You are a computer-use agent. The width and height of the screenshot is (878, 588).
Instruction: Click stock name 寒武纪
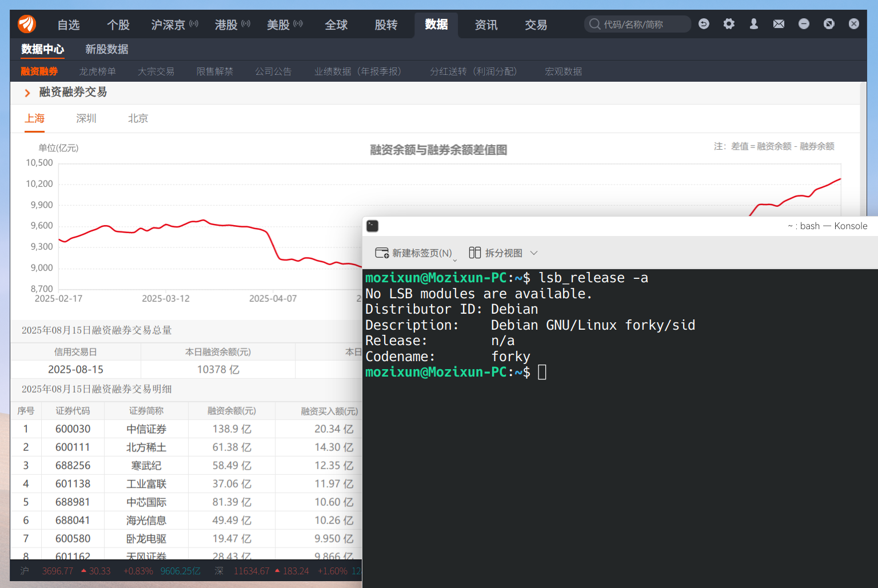coord(146,465)
